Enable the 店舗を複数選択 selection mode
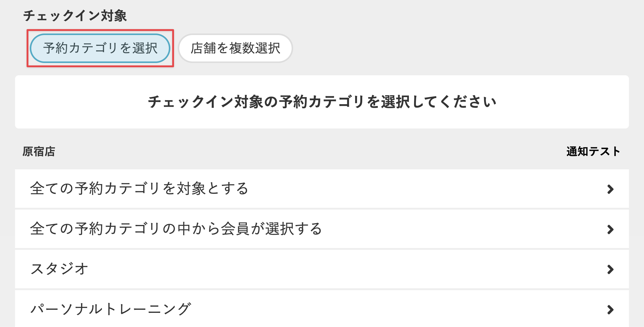This screenshot has height=327, width=644. coord(236,48)
